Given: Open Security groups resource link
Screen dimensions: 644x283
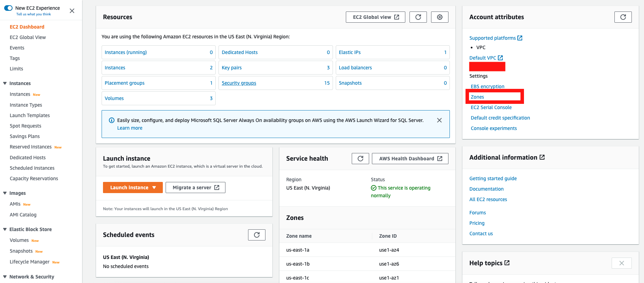Looking at the screenshot, I should 239,83.
